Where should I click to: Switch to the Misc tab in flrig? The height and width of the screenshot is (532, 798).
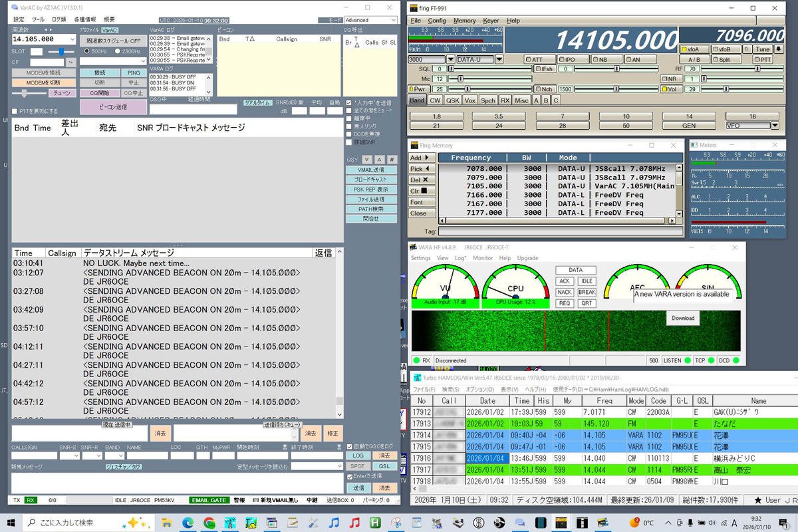click(522, 100)
